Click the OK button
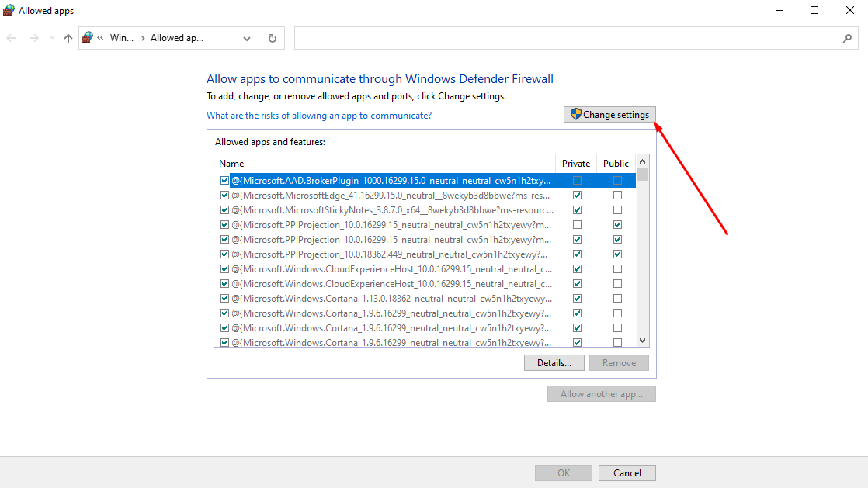This screenshot has width=868, height=488. point(564,473)
